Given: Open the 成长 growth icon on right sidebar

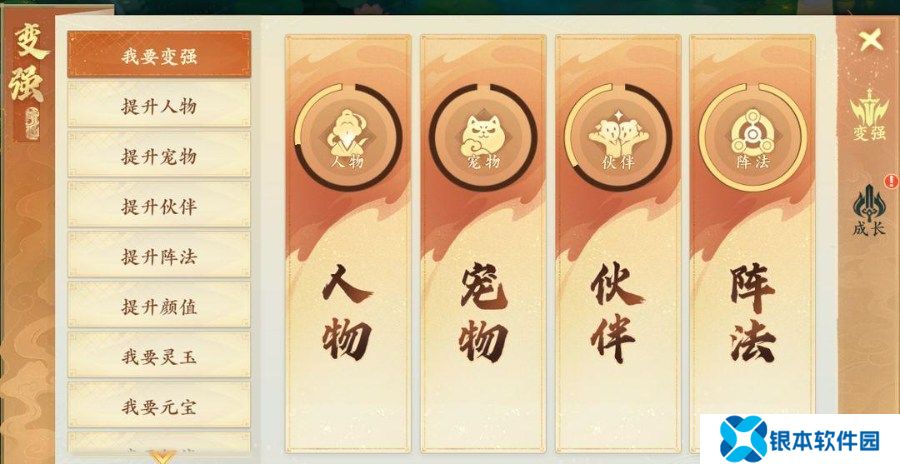Looking at the screenshot, I should click(x=869, y=211).
